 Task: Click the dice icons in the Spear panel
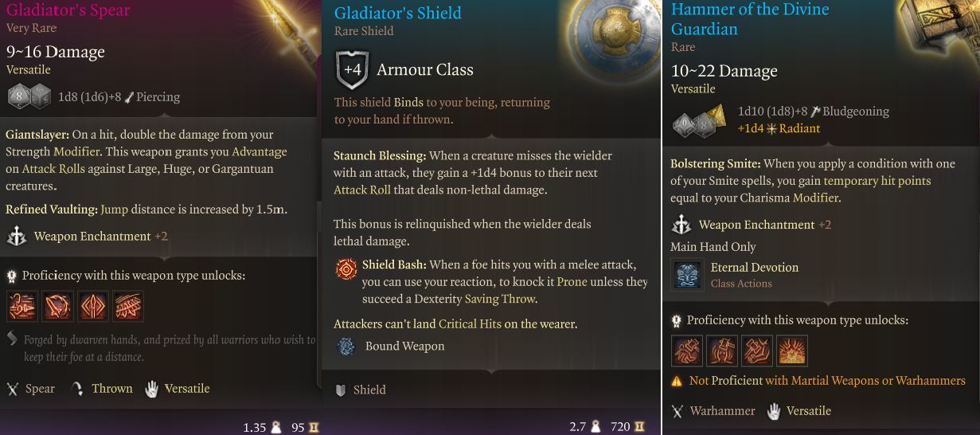(x=29, y=97)
